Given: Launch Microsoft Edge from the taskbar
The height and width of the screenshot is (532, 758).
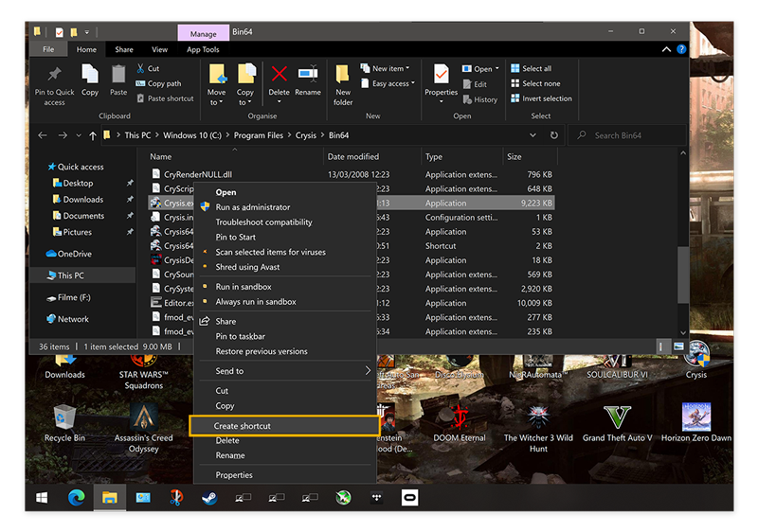Looking at the screenshot, I should click(76, 497).
